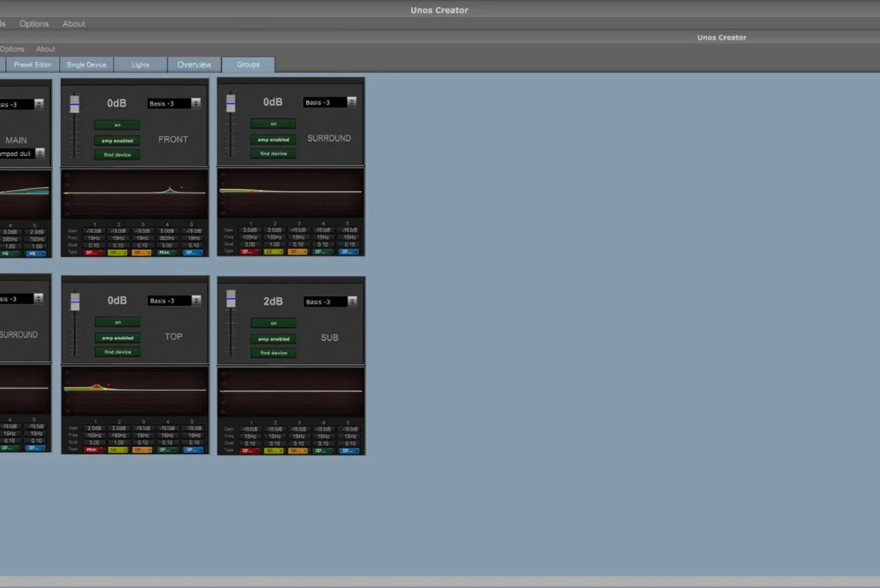
Task: Click the blue HS filter type in MAIN band 5
Action: pyautogui.click(x=36, y=253)
